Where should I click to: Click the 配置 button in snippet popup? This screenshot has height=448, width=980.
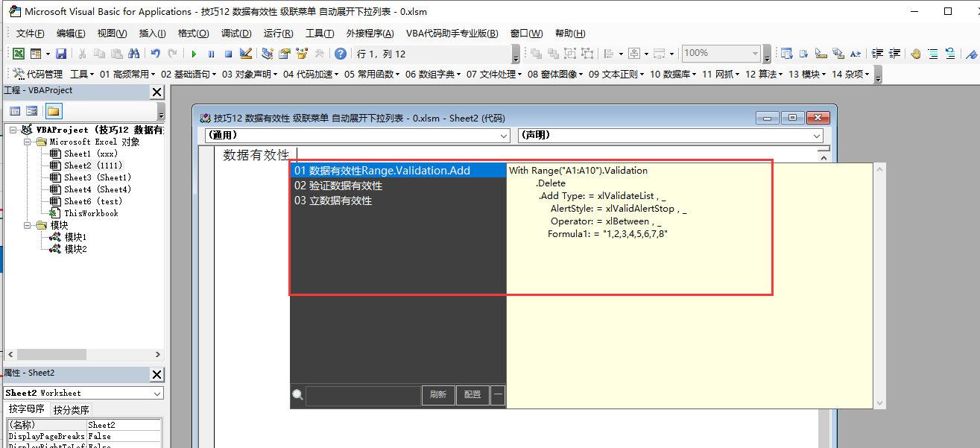tap(472, 395)
